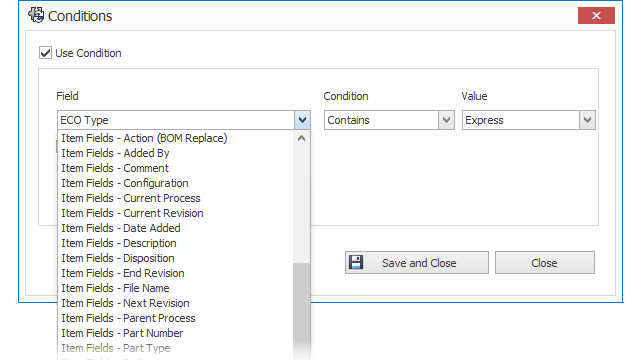Select Item Fields - Current Revision
The width and height of the screenshot is (640, 360).
(176, 213)
